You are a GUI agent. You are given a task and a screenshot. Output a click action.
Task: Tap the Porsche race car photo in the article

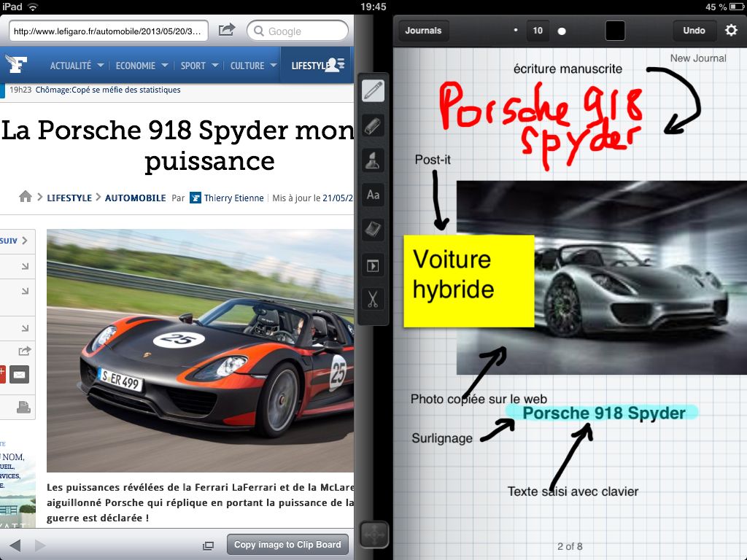tap(200, 351)
